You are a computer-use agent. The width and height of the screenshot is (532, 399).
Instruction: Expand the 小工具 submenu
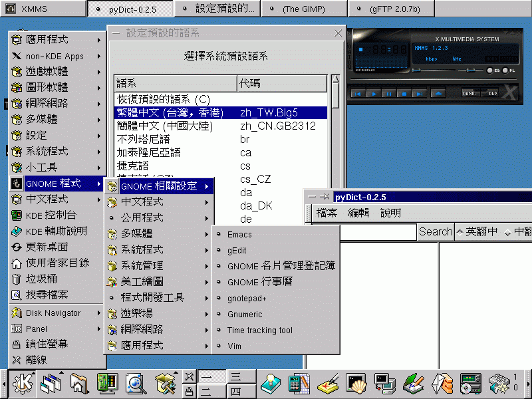click(57, 168)
